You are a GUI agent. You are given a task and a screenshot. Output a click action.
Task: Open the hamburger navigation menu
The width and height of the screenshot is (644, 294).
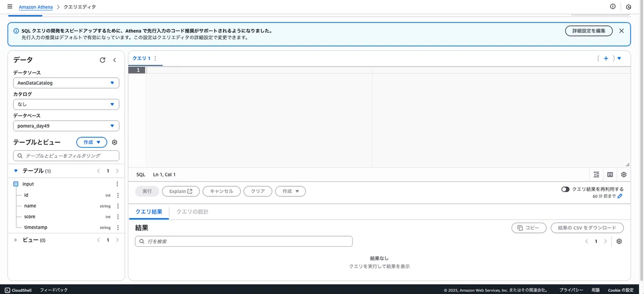tap(10, 7)
